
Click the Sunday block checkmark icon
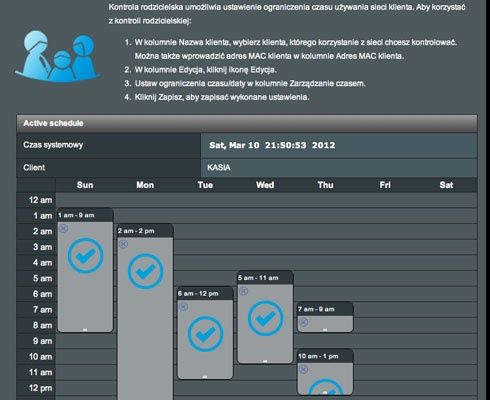click(x=85, y=256)
